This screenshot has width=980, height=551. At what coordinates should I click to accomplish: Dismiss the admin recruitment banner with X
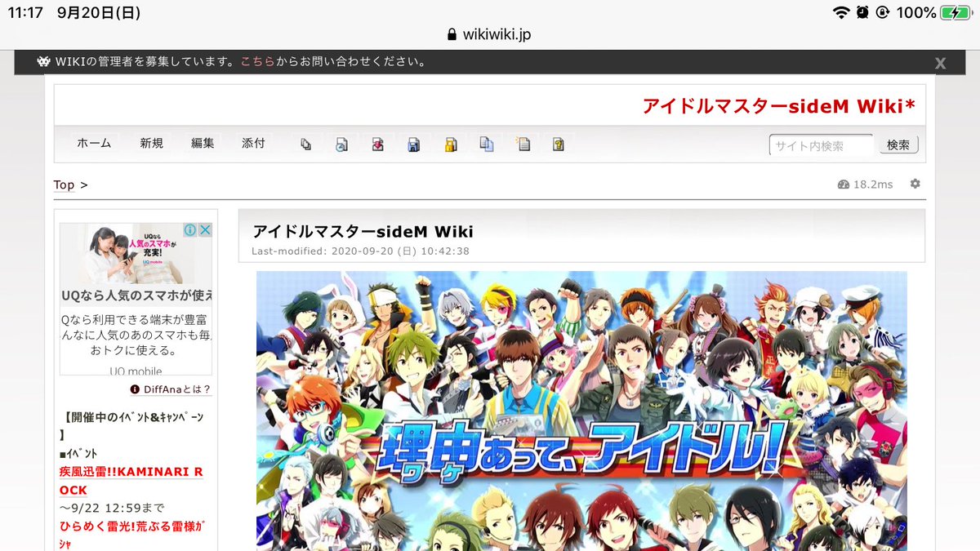(940, 63)
